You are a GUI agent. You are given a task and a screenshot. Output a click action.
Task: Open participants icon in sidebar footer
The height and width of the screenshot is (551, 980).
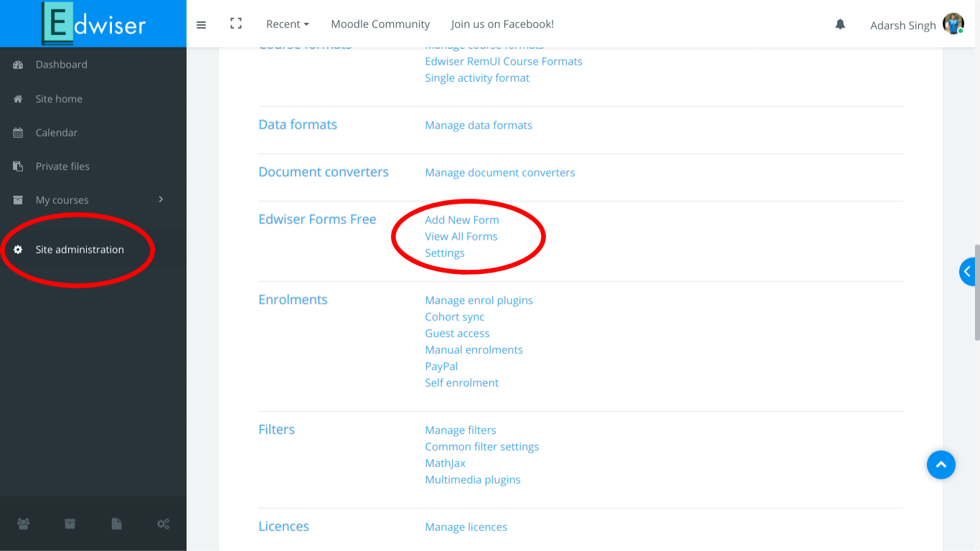click(24, 524)
